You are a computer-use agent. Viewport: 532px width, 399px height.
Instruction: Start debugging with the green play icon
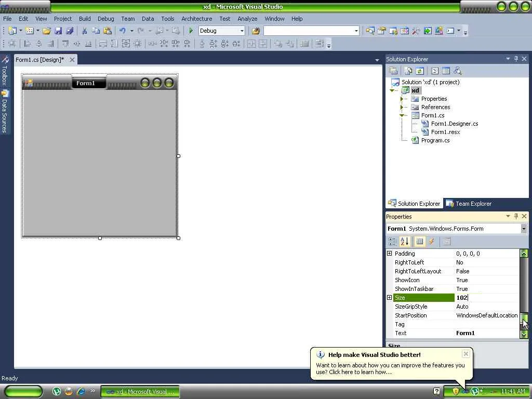(191, 31)
